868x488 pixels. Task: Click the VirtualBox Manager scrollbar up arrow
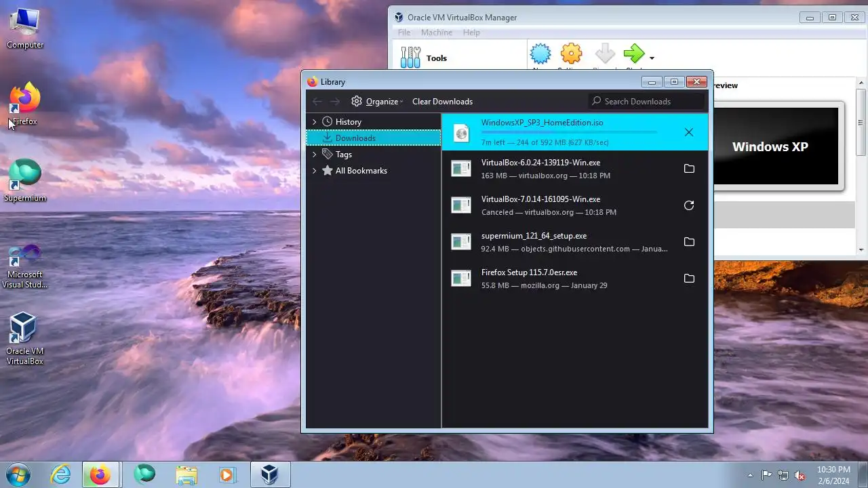point(861,84)
